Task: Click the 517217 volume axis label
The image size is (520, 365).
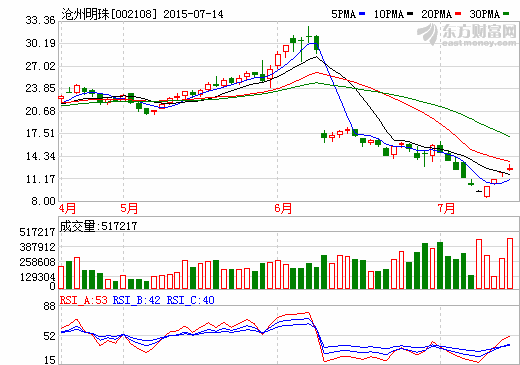Action: 37,232
